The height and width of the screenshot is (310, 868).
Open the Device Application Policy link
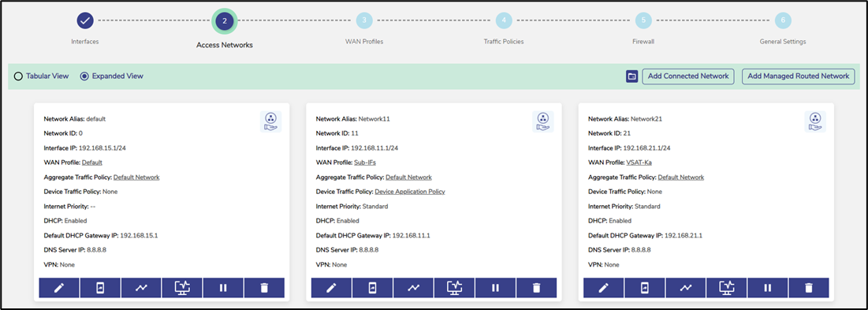410,192
